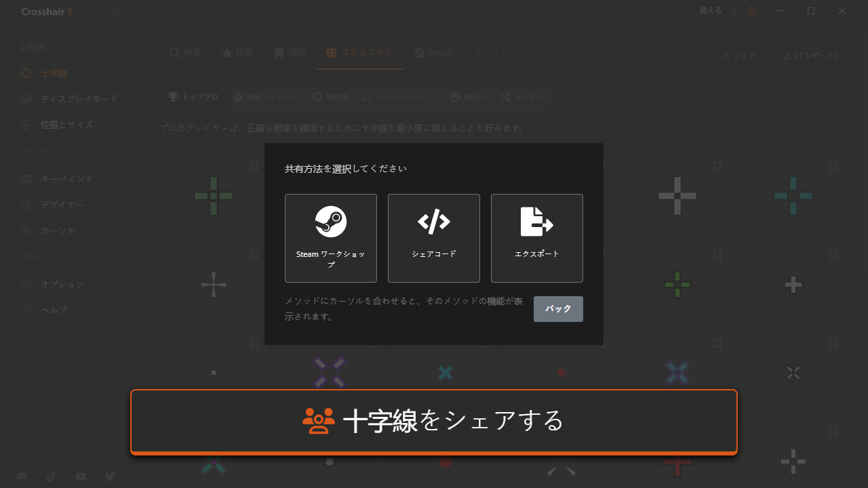Toggle crosshair visibility eye icon

[x=752, y=11]
